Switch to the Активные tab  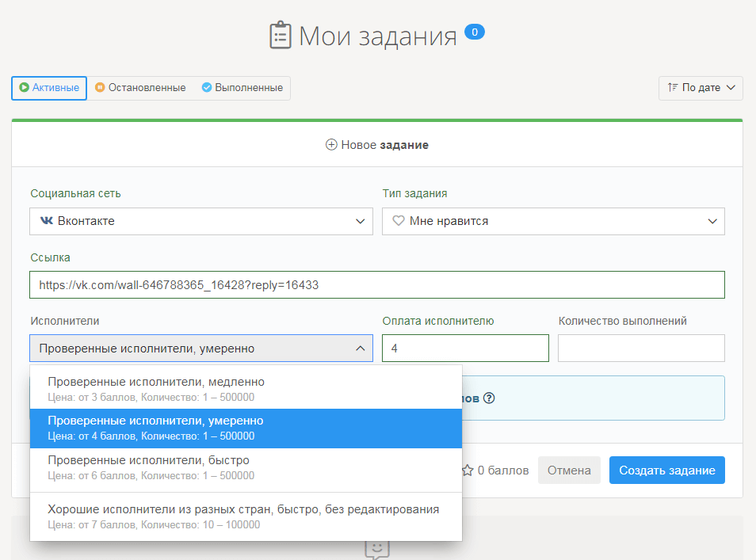click(x=49, y=88)
